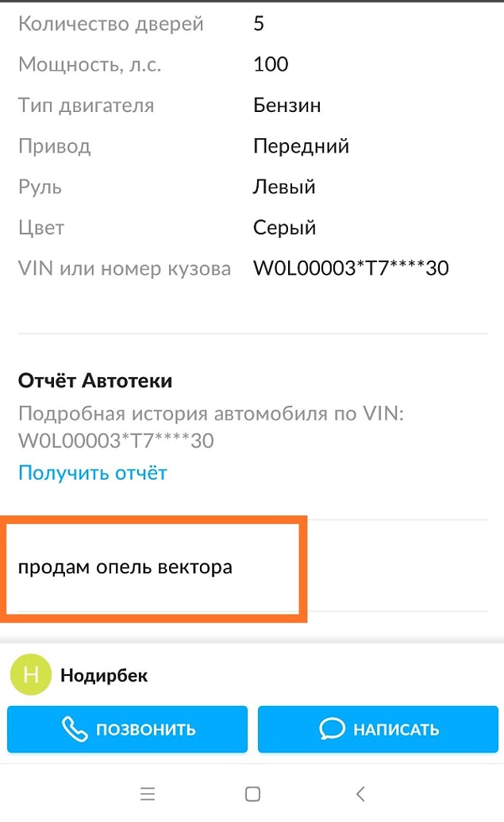504x822 pixels.
Task: Go back using the Android back chevron
Action: click(360, 793)
